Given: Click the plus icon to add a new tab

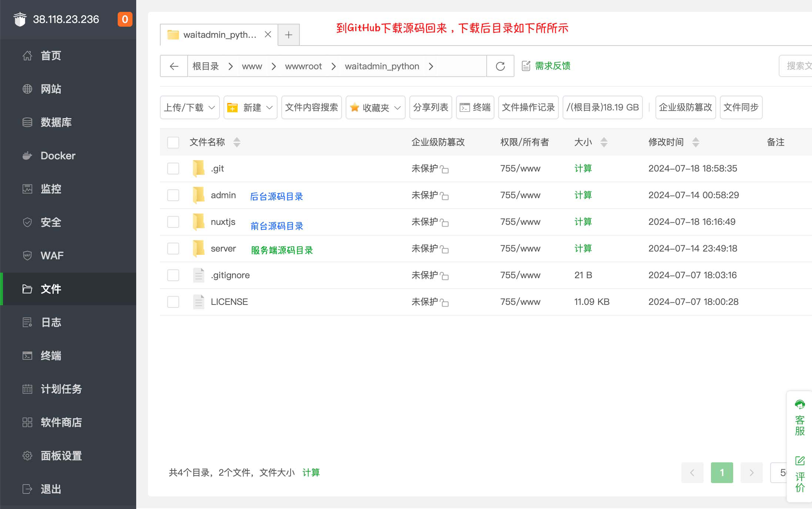Looking at the screenshot, I should coord(289,35).
